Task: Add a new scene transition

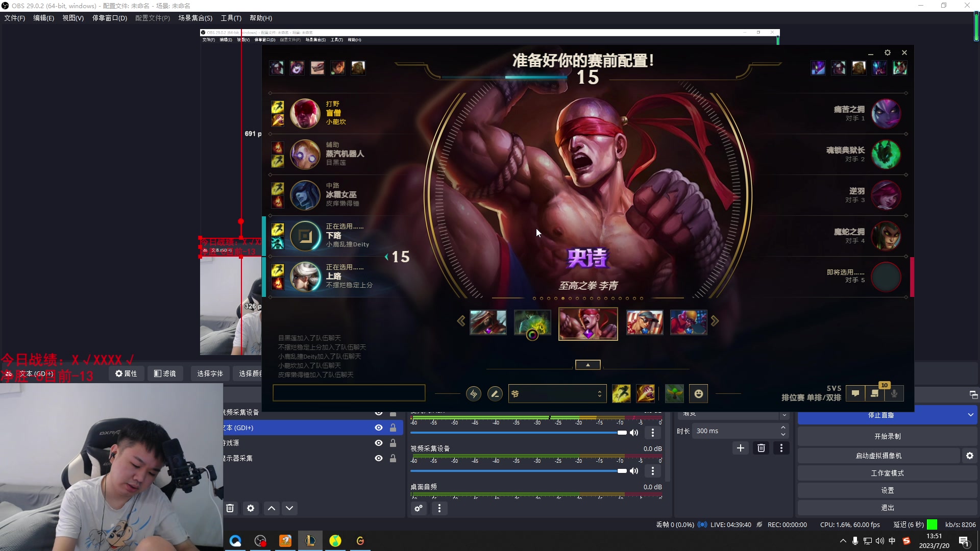Action: tap(741, 448)
